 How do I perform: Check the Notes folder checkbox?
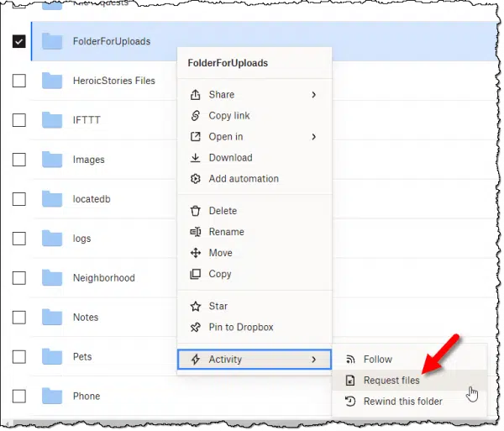pos(19,318)
